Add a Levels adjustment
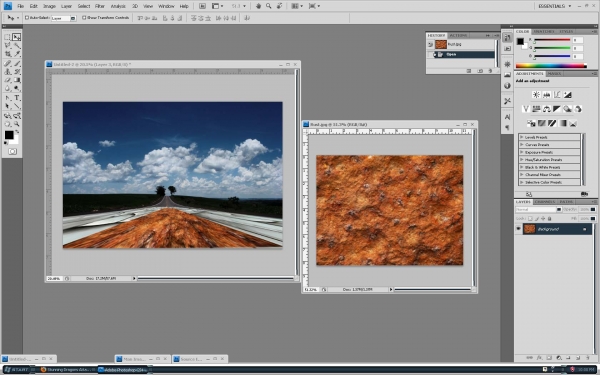 [546, 95]
